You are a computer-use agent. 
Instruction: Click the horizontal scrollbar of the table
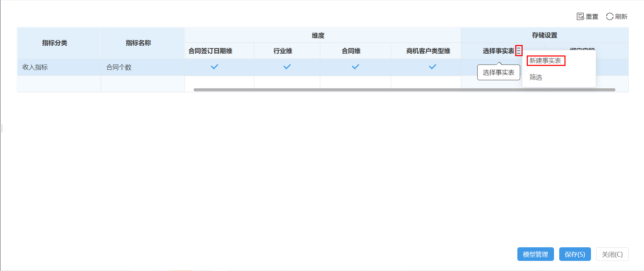[404, 90]
